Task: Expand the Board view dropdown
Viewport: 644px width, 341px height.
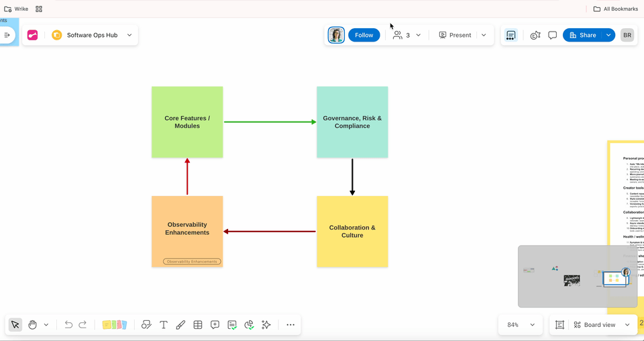Action: (x=627, y=325)
